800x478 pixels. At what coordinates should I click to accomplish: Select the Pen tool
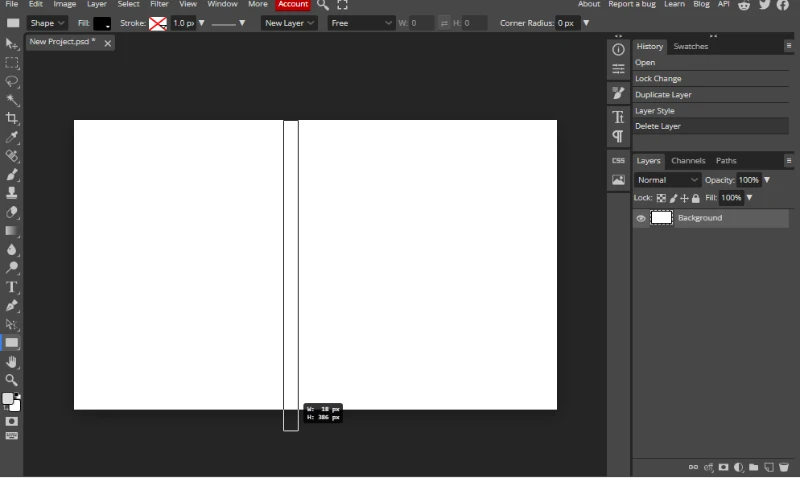[x=11, y=306]
